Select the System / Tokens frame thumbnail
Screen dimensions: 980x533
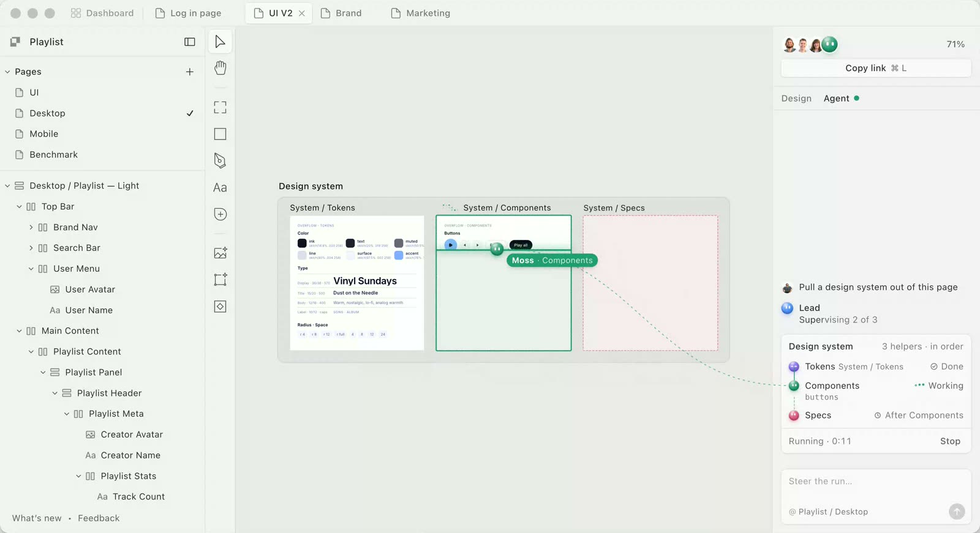(x=357, y=283)
